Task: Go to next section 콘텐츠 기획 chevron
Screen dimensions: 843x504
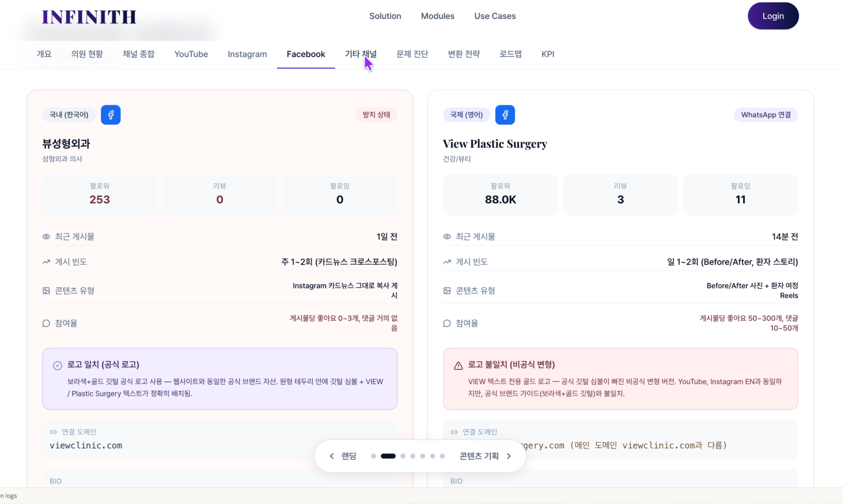Action: 509,456
